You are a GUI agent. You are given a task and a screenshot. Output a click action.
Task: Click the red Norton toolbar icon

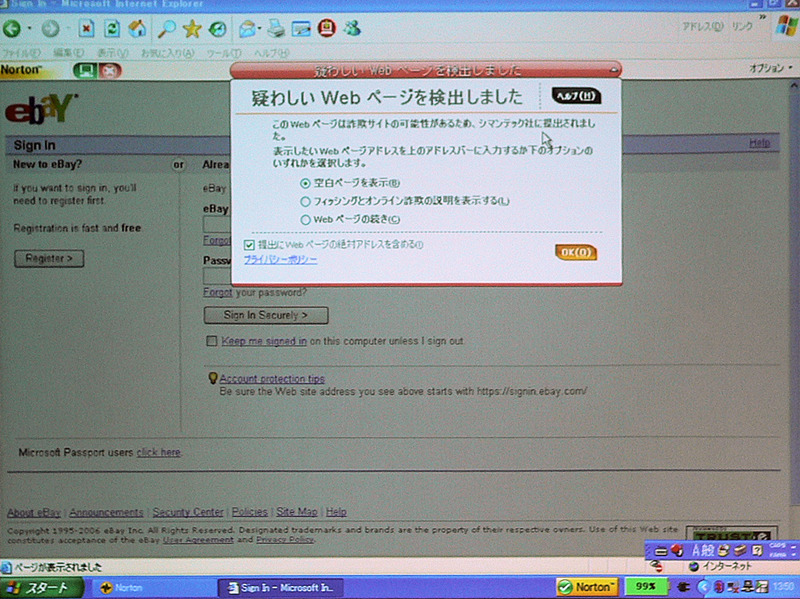click(x=110, y=70)
